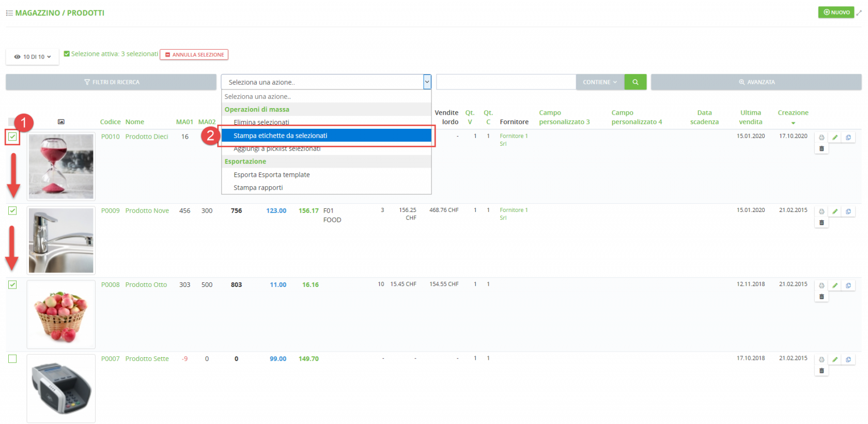Open the '10 DI 10' columns dropdown
This screenshot has height=424, width=868.
(x=33, y=57)
